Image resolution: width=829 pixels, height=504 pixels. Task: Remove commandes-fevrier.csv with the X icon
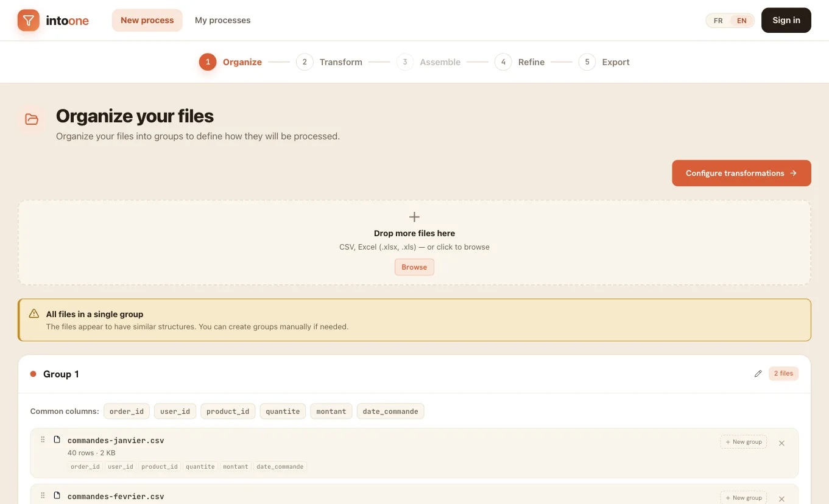781,499
